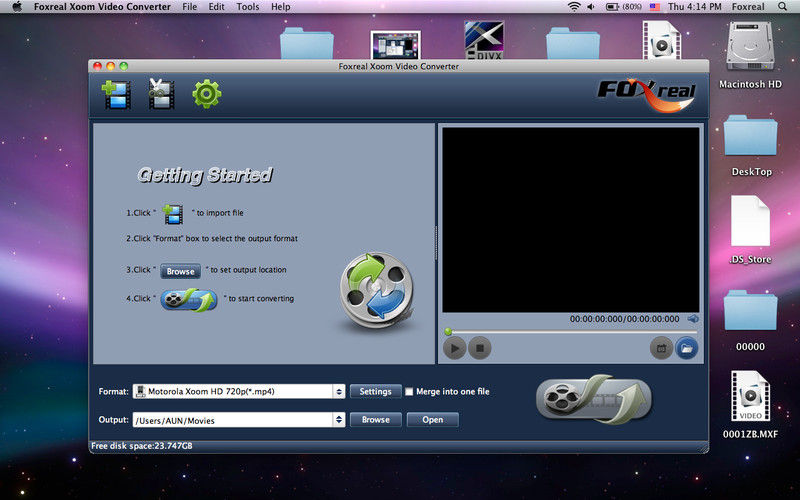
Task: Open Foxreal Xoom Video Converter app menu
Action: point(102,7)
